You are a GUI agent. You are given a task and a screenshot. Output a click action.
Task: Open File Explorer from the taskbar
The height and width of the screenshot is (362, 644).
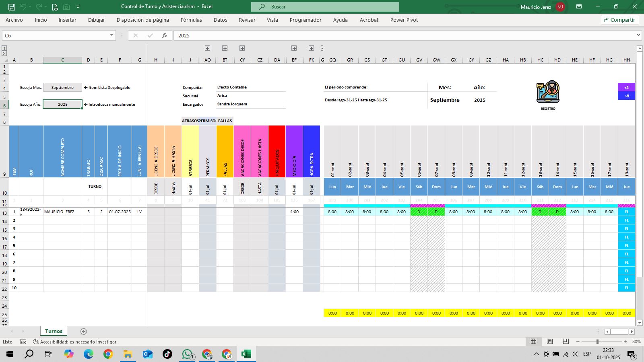(128, 354)
